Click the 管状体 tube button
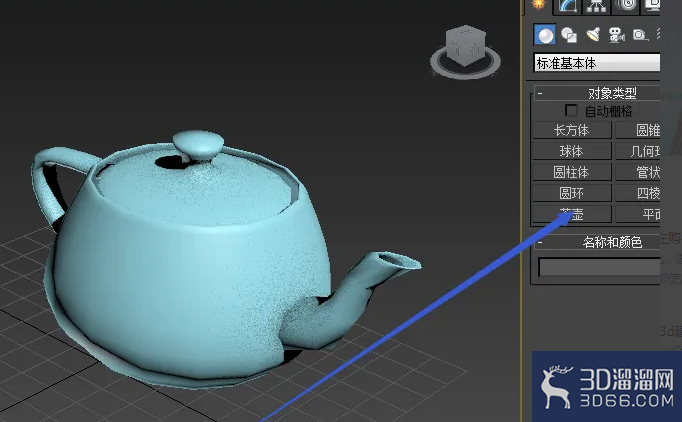The width and height of the screenshot is (682, 422). coord(638,172)
